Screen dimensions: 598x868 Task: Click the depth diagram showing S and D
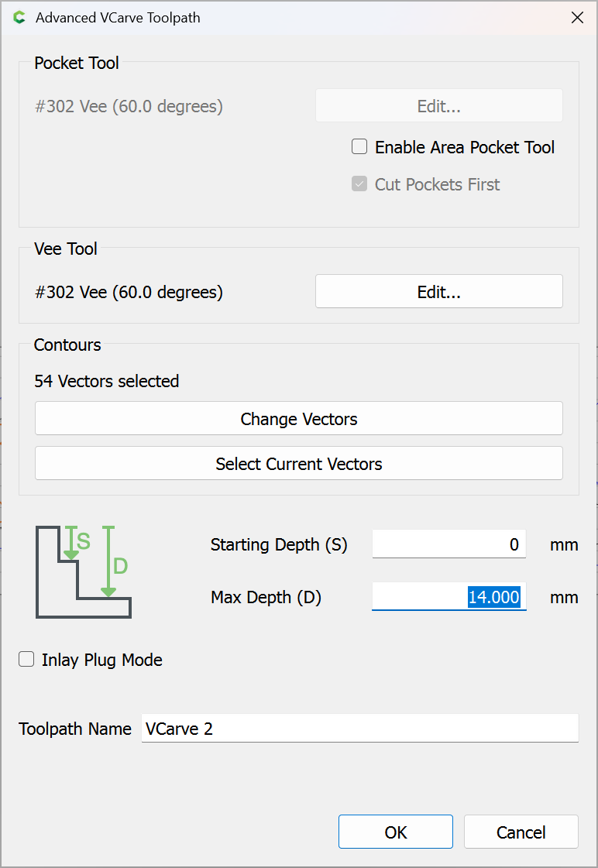(x=84, y=571)
